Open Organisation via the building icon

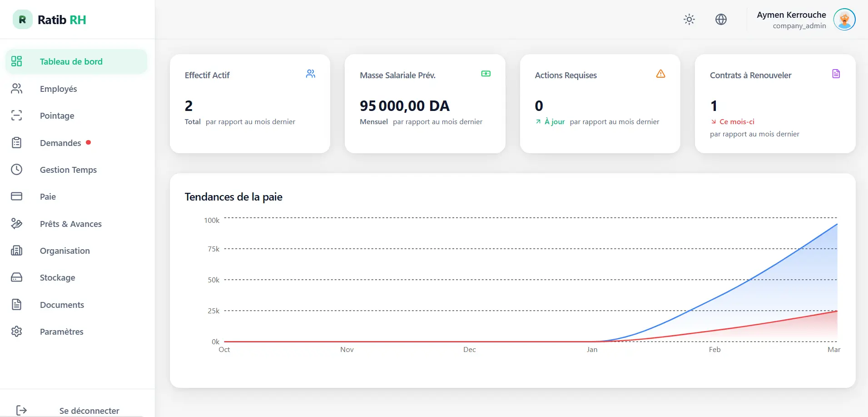pos(17,250)
